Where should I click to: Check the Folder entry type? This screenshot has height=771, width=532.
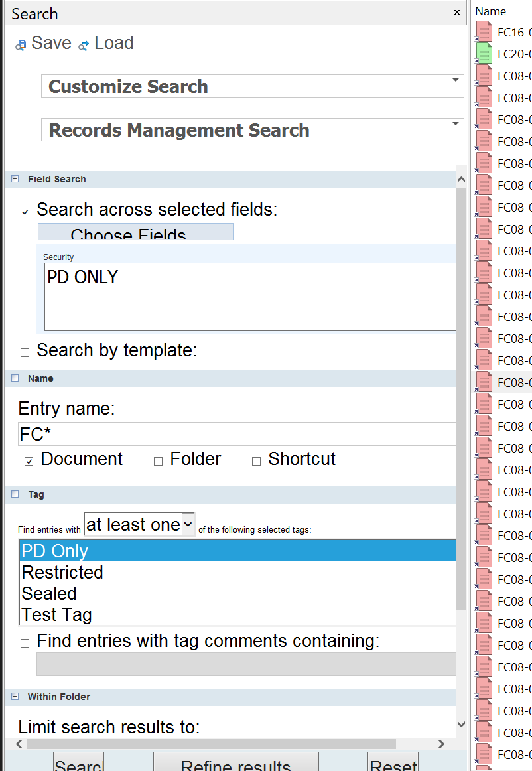(158, 462)
